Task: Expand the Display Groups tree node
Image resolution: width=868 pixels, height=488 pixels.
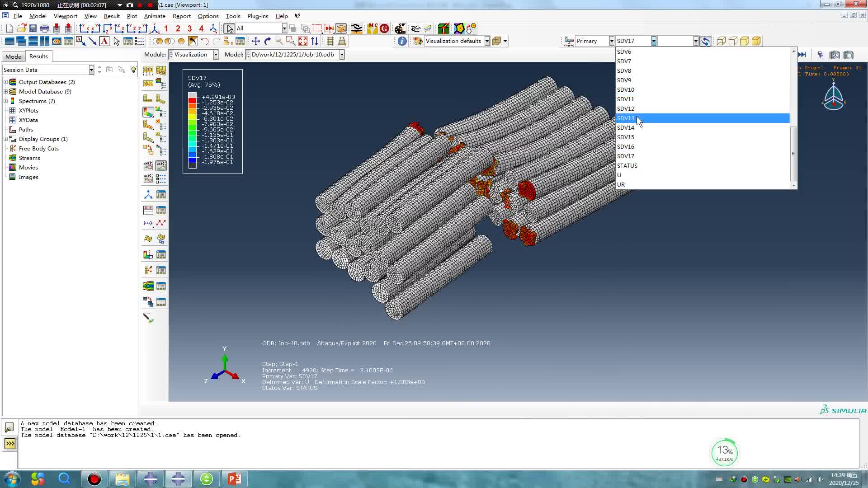Action: [6, 139]
